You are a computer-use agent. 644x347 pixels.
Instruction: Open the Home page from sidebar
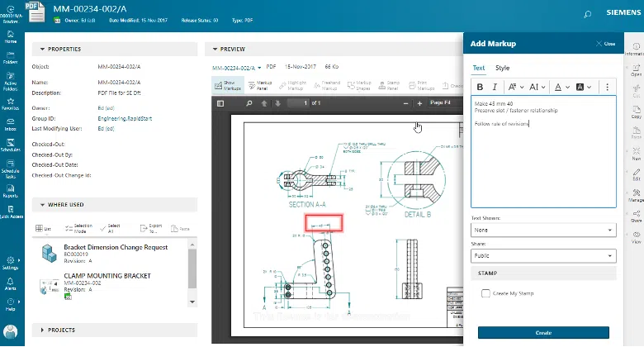[x=10, y=37]
